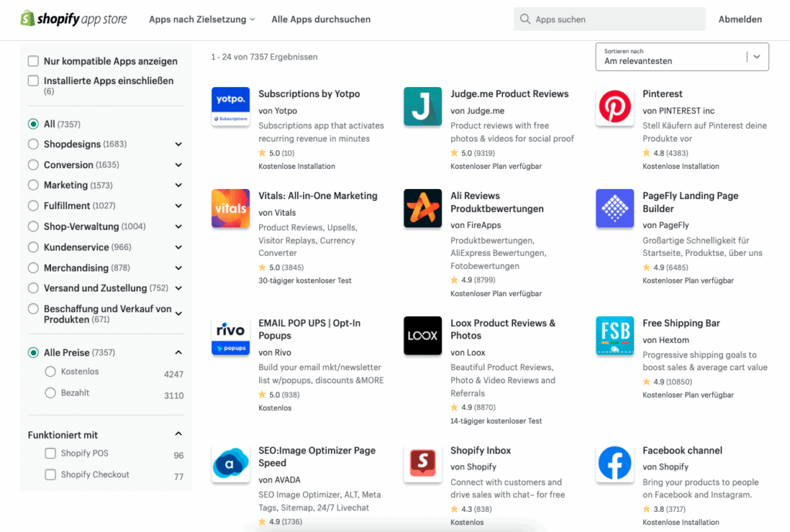Choose the Bezahlt price filter
The image size is (790, 532).
pyautogui.click(x=50, y=392)
